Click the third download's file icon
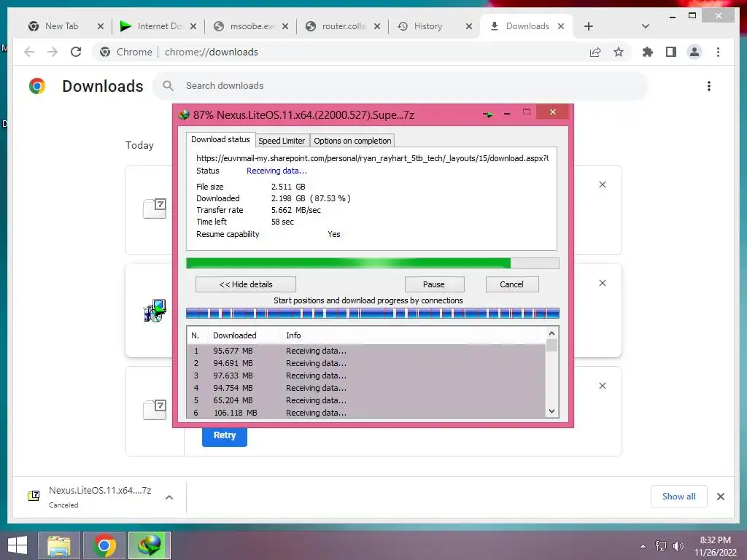Screen dimensions: 747x560 (155, 409)
